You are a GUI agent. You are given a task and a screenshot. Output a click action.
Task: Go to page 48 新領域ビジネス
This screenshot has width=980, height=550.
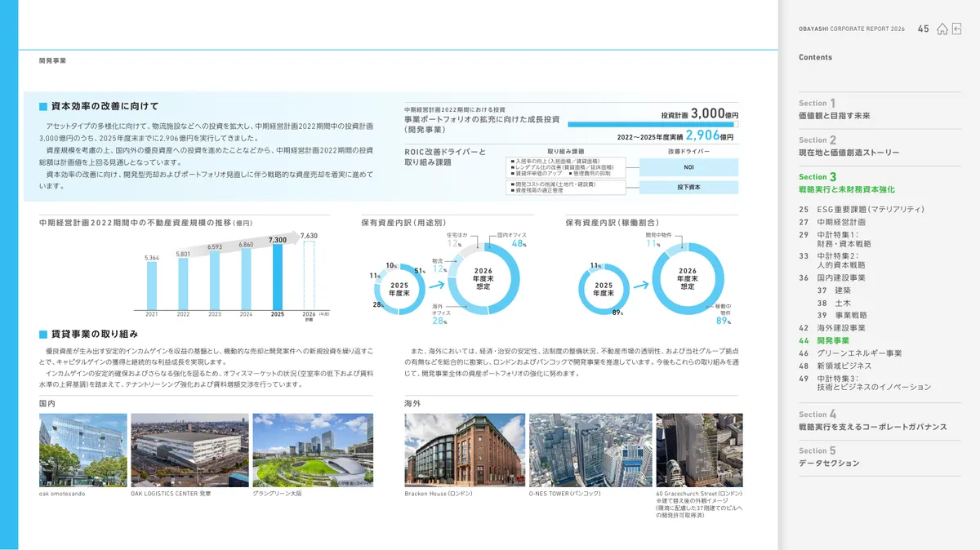coord(837,366)
